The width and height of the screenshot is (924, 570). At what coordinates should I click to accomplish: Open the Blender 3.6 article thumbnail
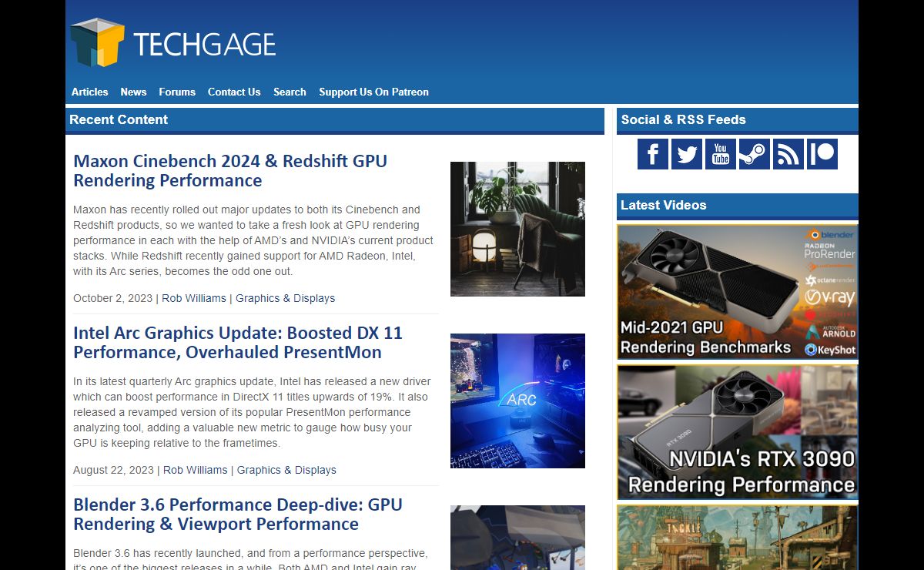(x=517, y=538)
